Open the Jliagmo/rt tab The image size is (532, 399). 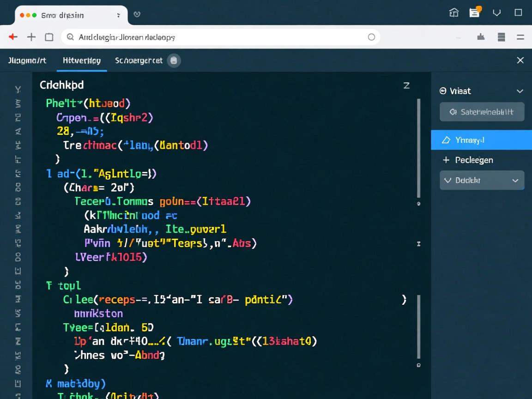coord(27,60)
